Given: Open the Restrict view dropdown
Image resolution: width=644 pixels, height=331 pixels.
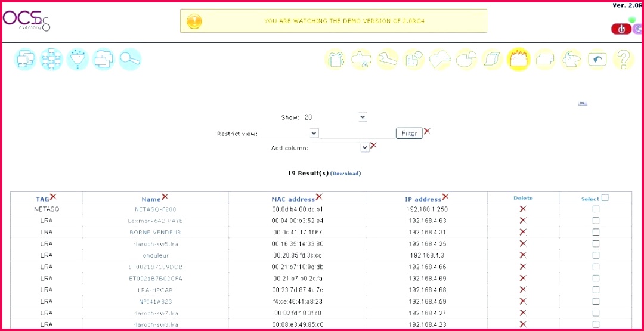Looking at the screenshot, I should click(x=289, y=134).
